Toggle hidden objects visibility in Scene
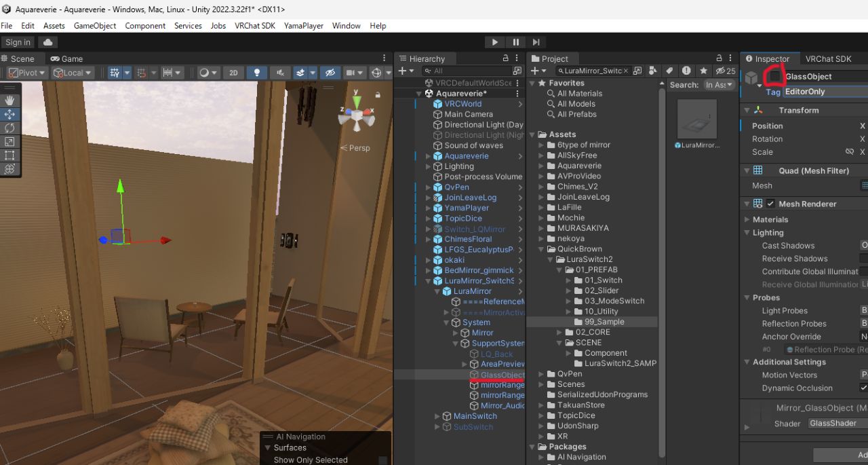Viewport: 868px width, 465px height. [x=330, y=73]
